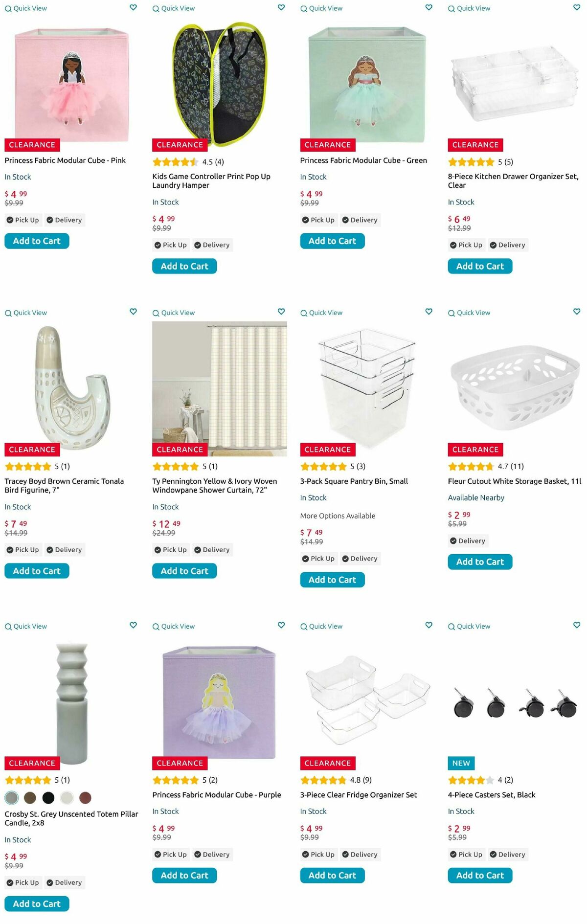Choose Delivery for Kitchen Drawer Organizer Set
587x924 pixels.
click(507, 245)
